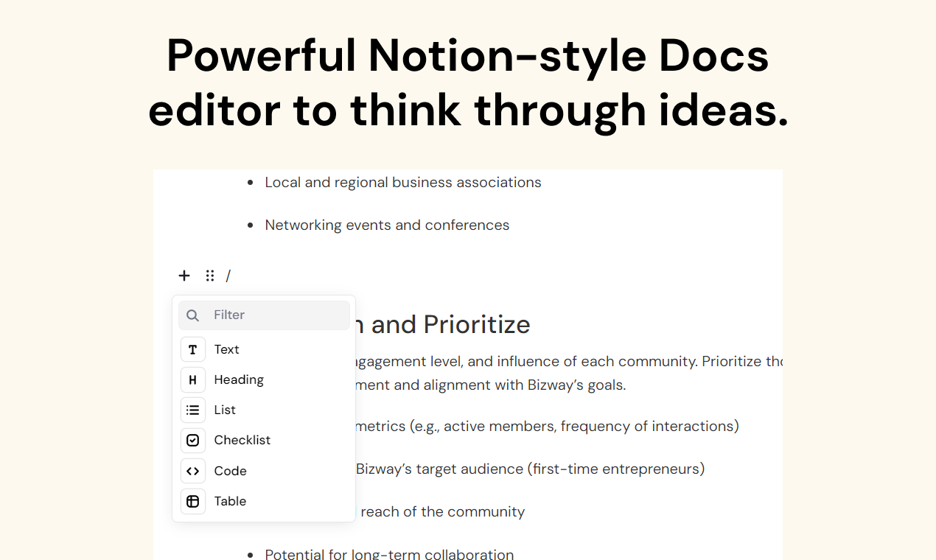
Task: Focus the Filter input field
Action: tap(264, 315)
